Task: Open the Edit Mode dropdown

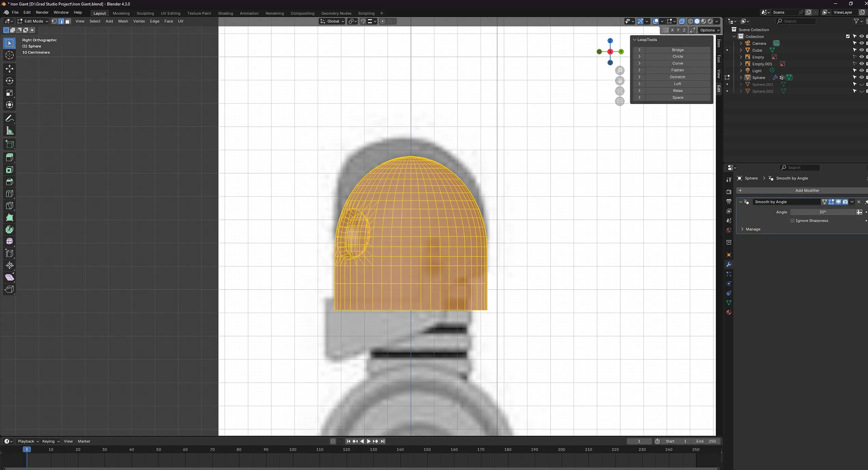Action: click(x=33, y=21)
